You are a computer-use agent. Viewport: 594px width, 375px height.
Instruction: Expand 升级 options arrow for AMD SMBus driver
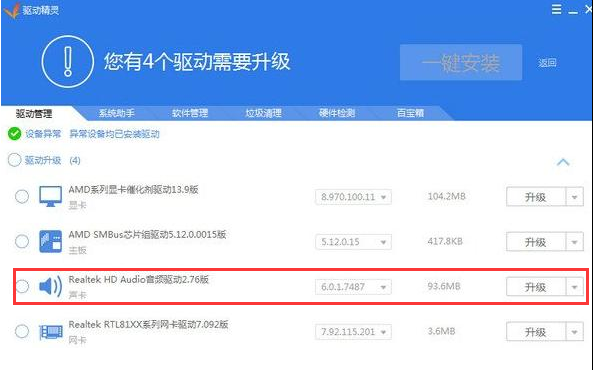(574, 242)
